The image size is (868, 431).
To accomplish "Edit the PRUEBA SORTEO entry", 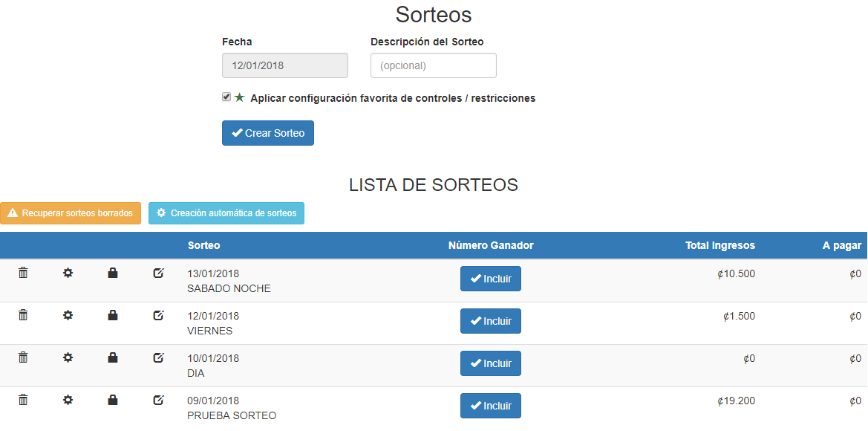I will point(158,400).
